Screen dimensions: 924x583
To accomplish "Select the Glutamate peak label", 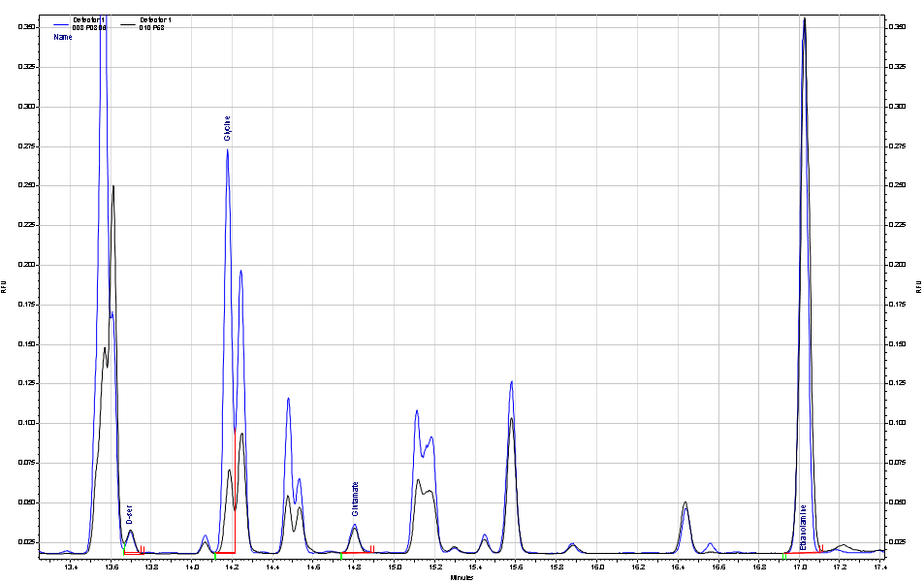I will point(355,499).
